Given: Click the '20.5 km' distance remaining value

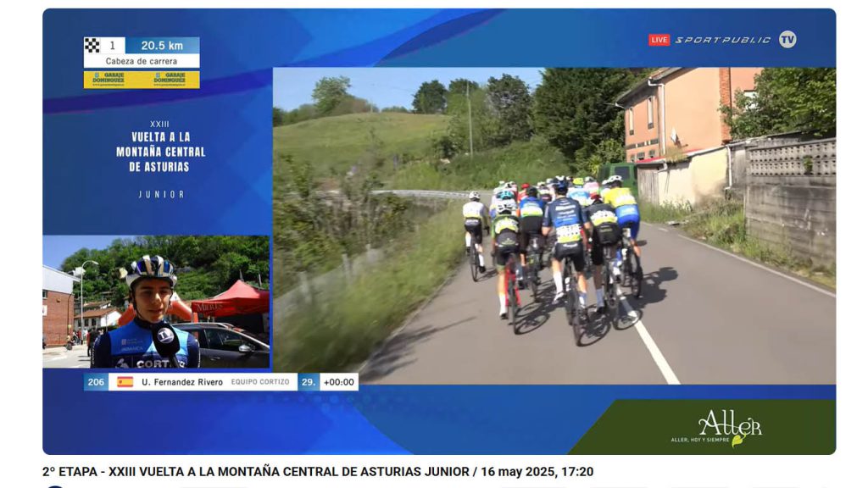Looking at the screenshot, I should point(162,46).
